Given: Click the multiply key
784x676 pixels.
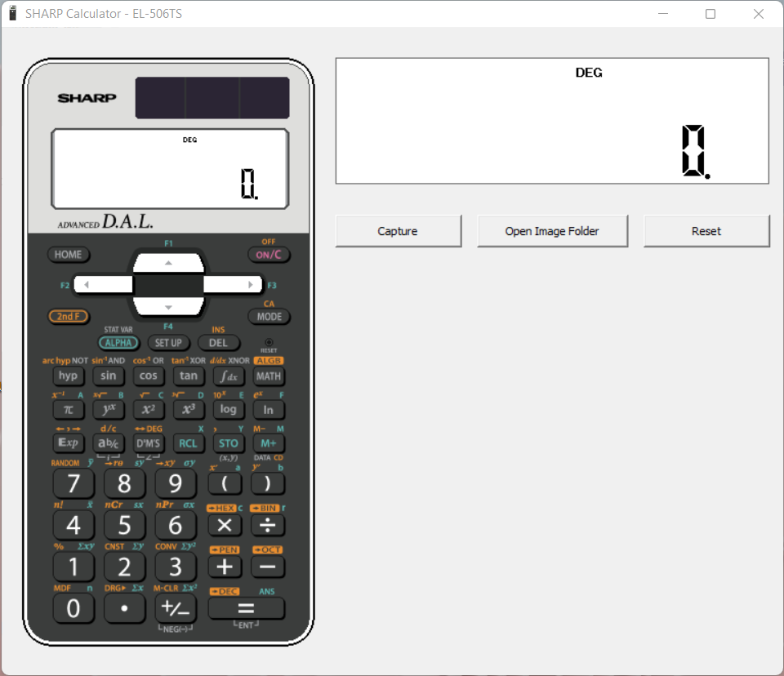Looking at the screenshot, I should [x=225, y=526].
